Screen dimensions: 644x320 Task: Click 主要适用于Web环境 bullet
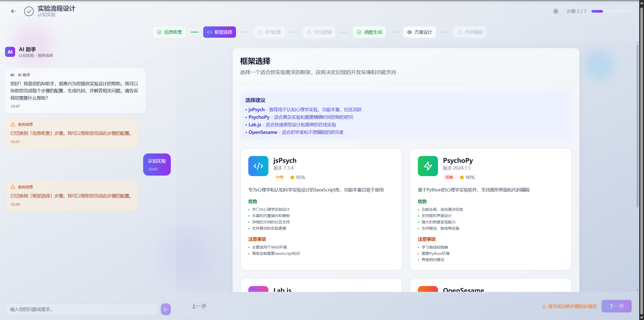(x=269, y=247)
